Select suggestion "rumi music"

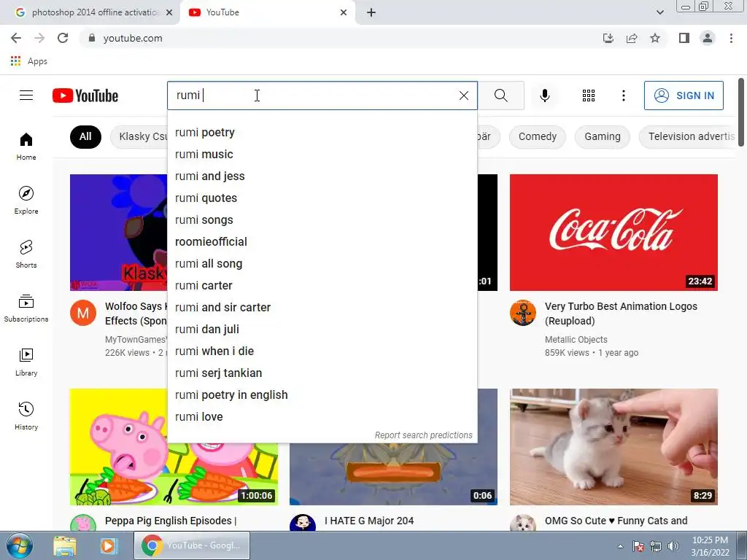tap(322, 155)
